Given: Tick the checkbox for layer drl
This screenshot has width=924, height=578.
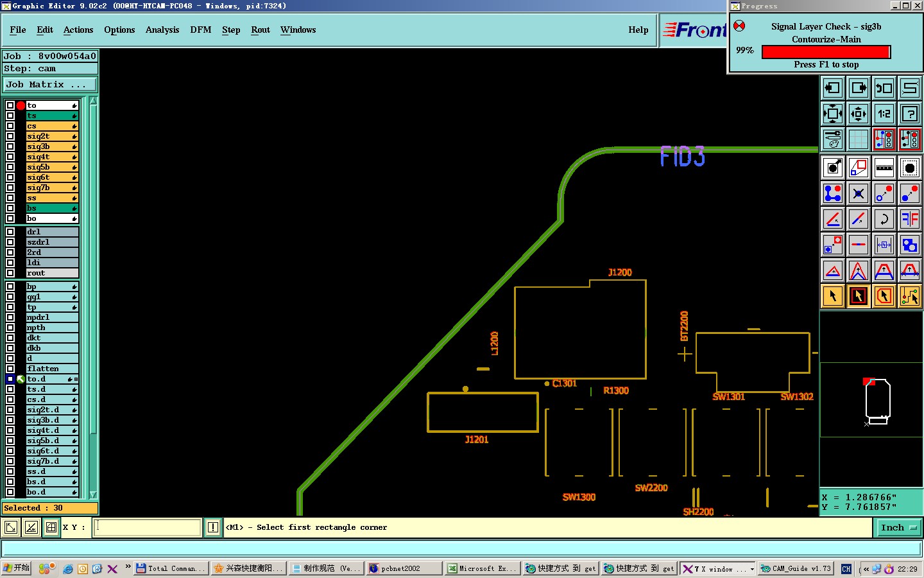Looking at the screenshot, I should (x=10, y=232).
